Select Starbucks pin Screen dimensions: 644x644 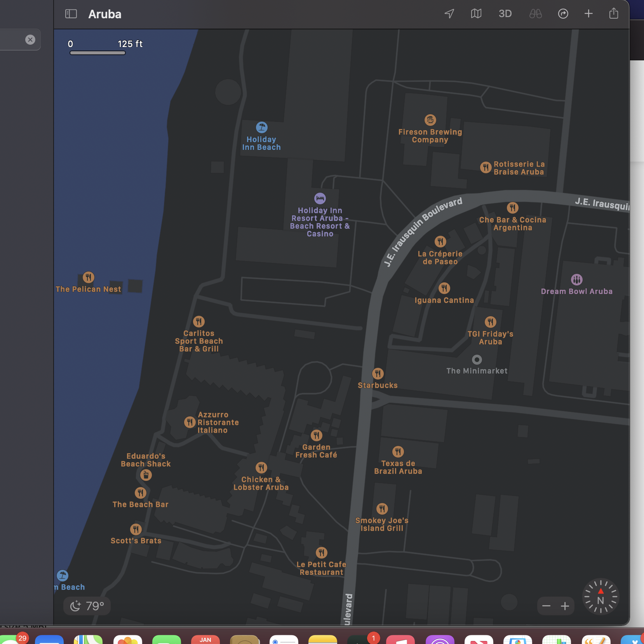point(378,374)
